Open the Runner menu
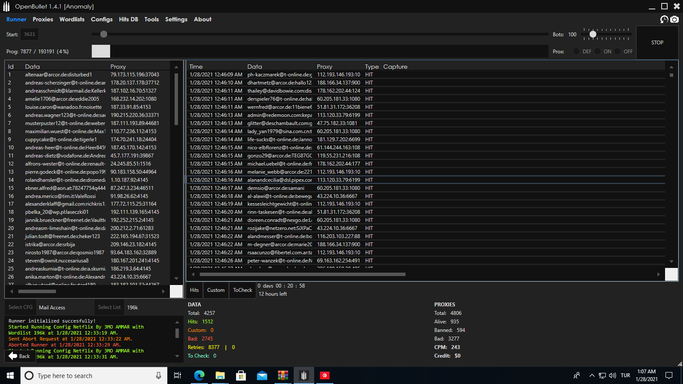Screen dimensions: 683x384 (16, 19)
